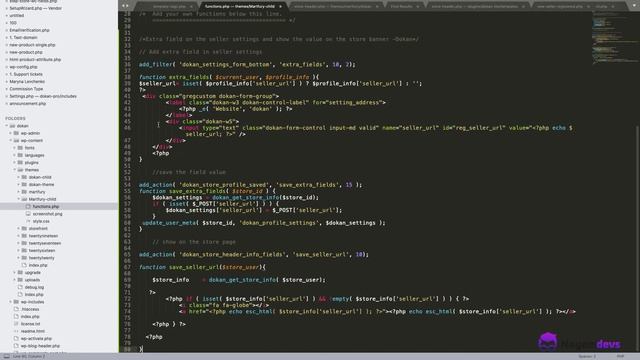Expand the wp-admin folder

click(11, 133)
